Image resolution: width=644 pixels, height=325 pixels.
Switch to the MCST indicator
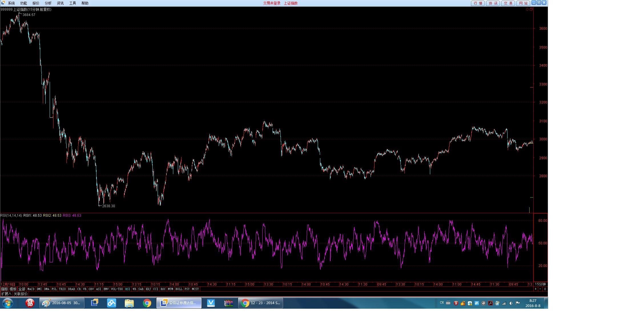[196, 289]
